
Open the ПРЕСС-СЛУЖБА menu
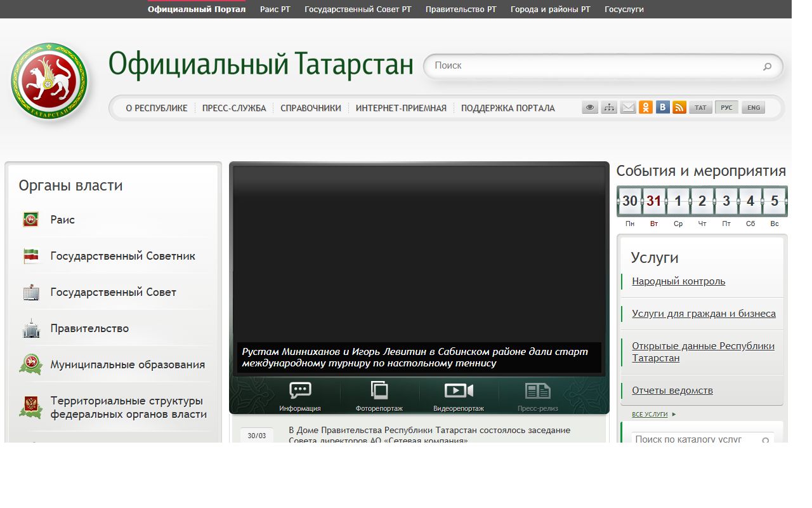pos(234,108)
